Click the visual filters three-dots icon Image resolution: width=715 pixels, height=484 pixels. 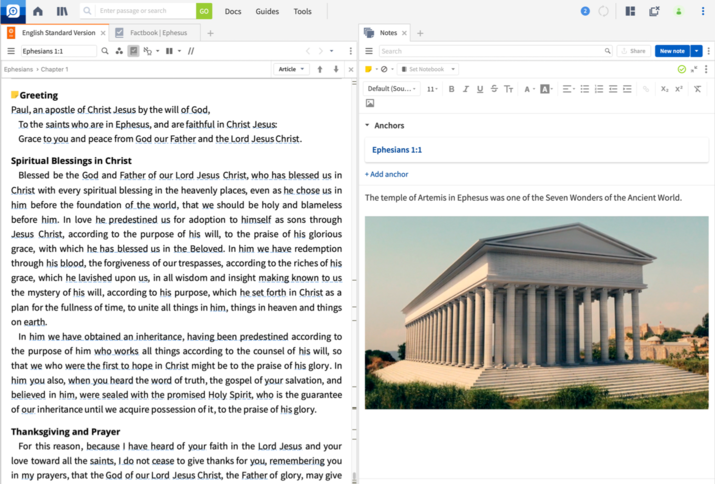pyautogui.click(x=119, y=51)
